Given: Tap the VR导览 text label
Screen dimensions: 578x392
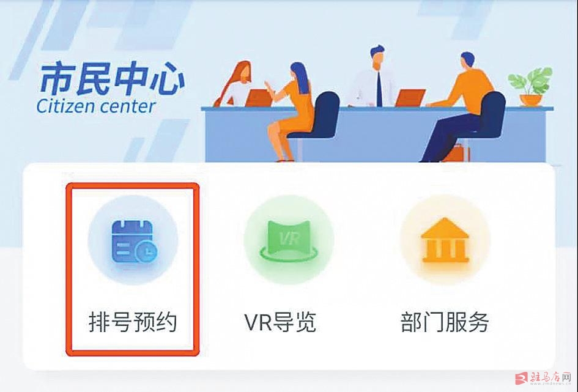Looking at the screenshot, I should pos(280,322).
